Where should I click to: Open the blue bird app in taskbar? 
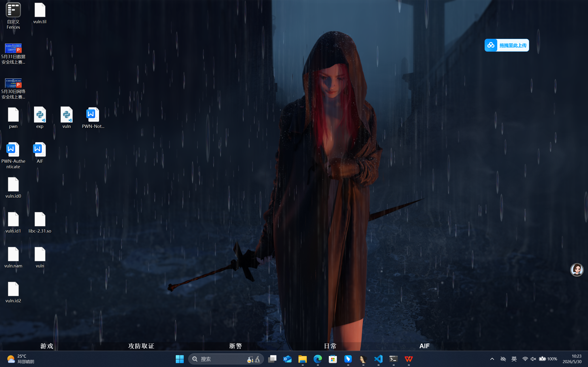348,359
